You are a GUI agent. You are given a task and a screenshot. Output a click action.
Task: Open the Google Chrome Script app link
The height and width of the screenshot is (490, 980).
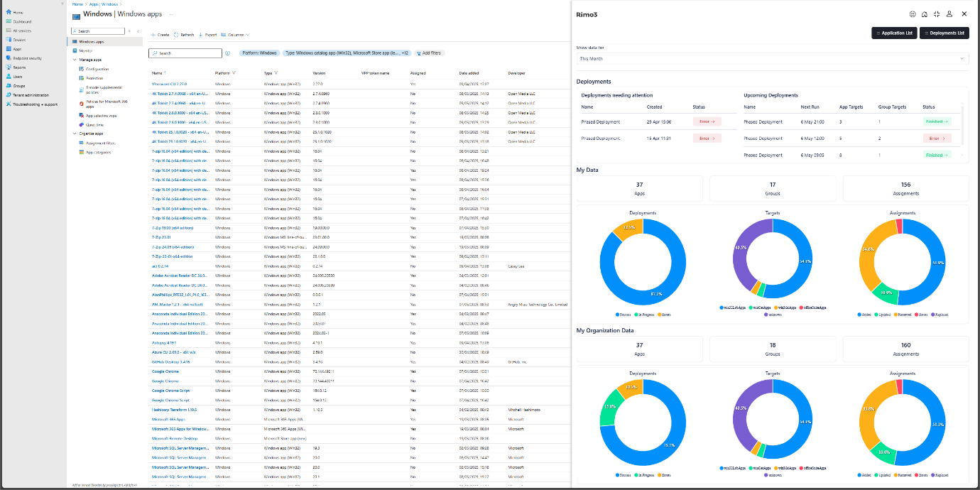pos(170,391)
